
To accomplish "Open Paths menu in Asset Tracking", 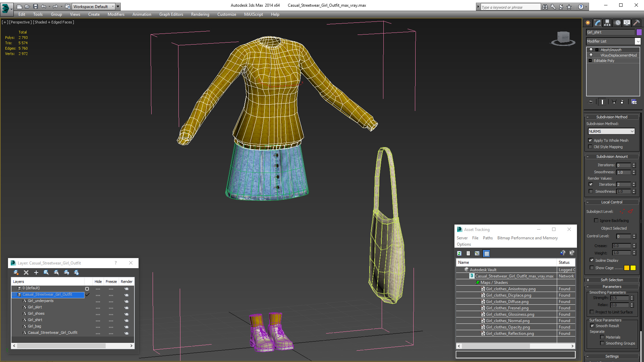I will (488, 238).
